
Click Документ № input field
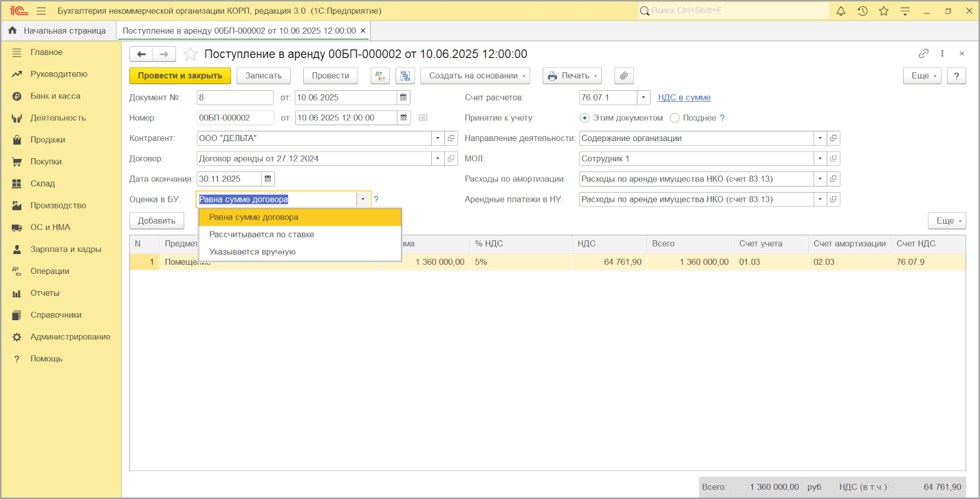coord(235,97)
